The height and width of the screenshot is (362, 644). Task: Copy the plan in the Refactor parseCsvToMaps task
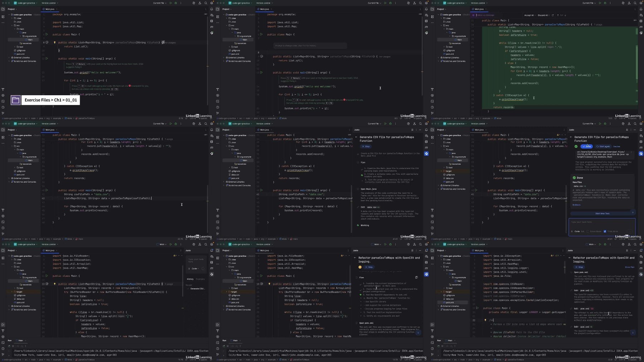coord(416,277)
